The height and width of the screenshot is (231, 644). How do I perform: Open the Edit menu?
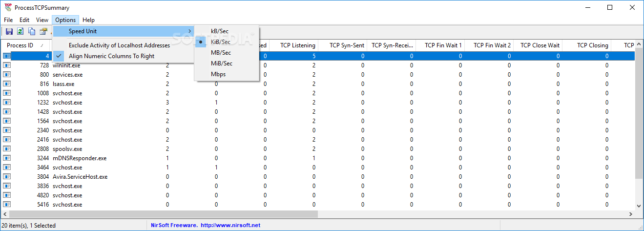24,20
